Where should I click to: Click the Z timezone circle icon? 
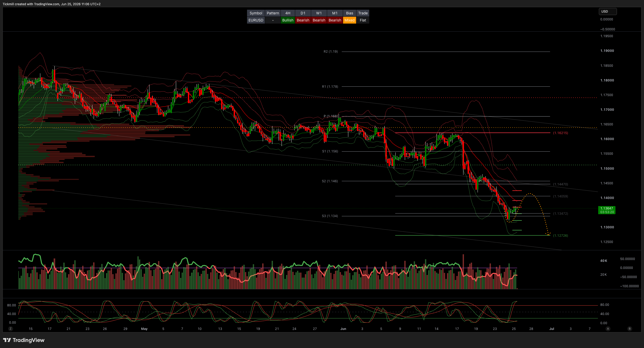[x=10, y=329]
